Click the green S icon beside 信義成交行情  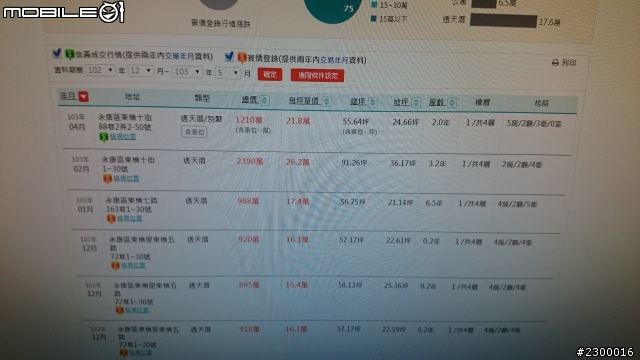click(x=69, y=54)
